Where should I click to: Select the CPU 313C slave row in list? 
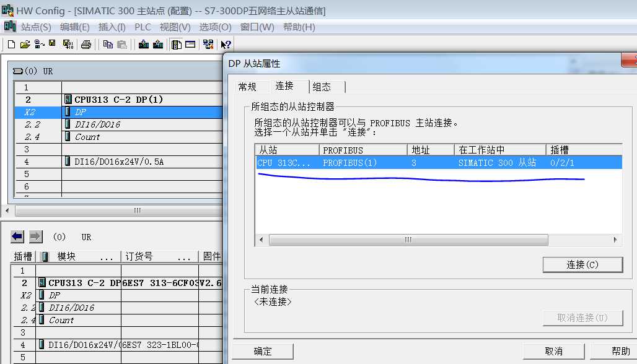coord(439,163)
